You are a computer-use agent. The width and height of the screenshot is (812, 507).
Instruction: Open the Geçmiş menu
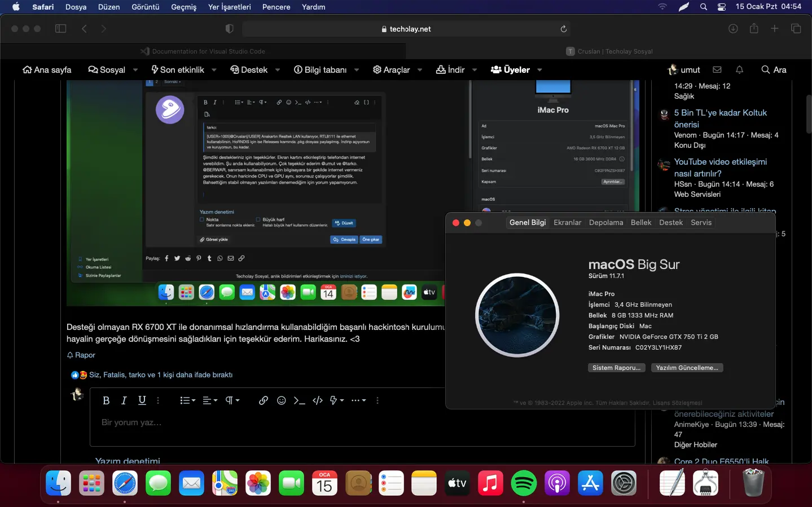184,7
